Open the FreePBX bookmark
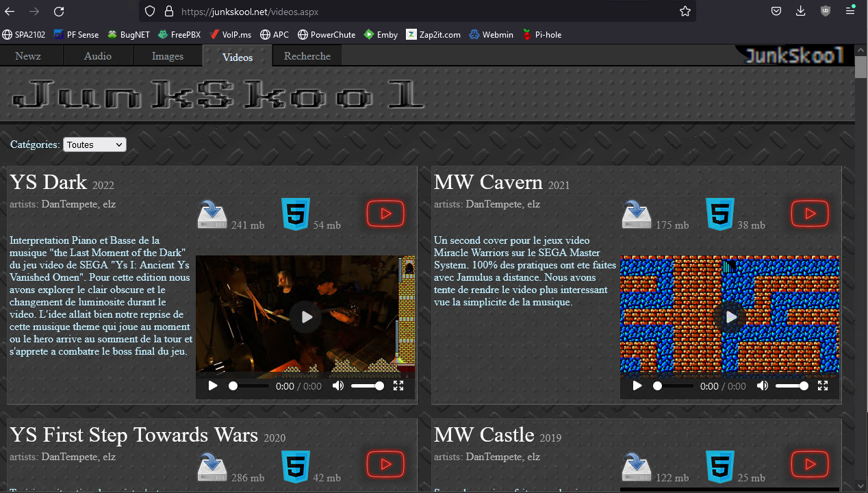Screen dimensions: 868x493 coord(179,34)
